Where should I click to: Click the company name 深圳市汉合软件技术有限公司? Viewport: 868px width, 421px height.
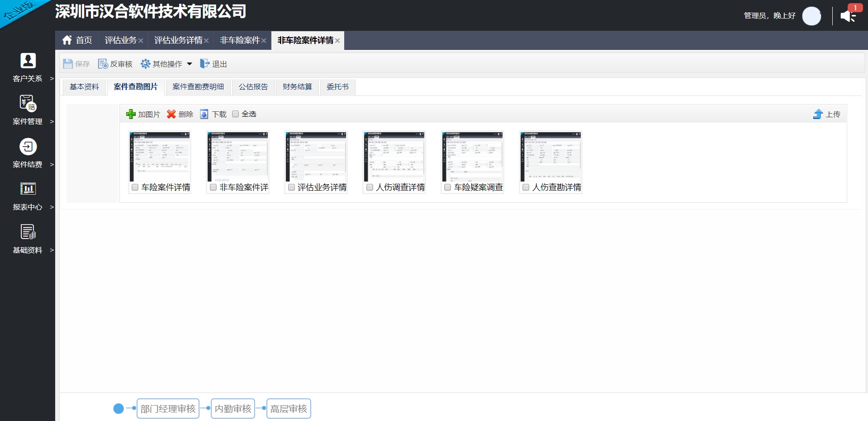(151, 11)
